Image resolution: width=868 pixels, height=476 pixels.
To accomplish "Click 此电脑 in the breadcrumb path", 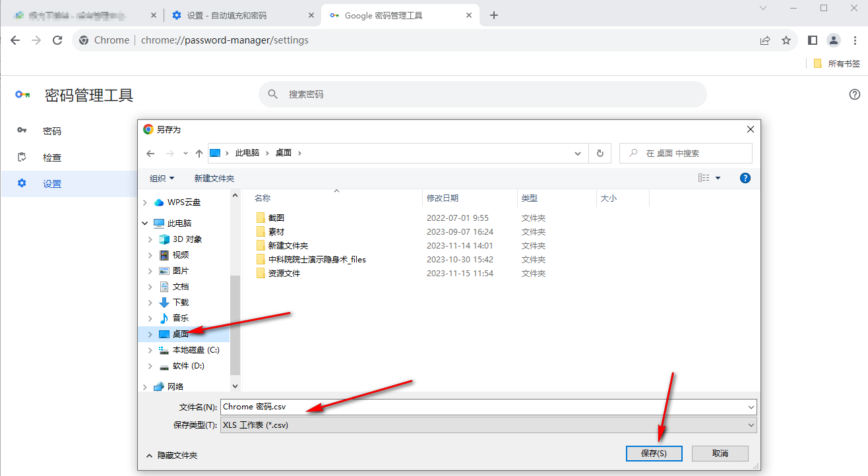I will pos(247,153).
